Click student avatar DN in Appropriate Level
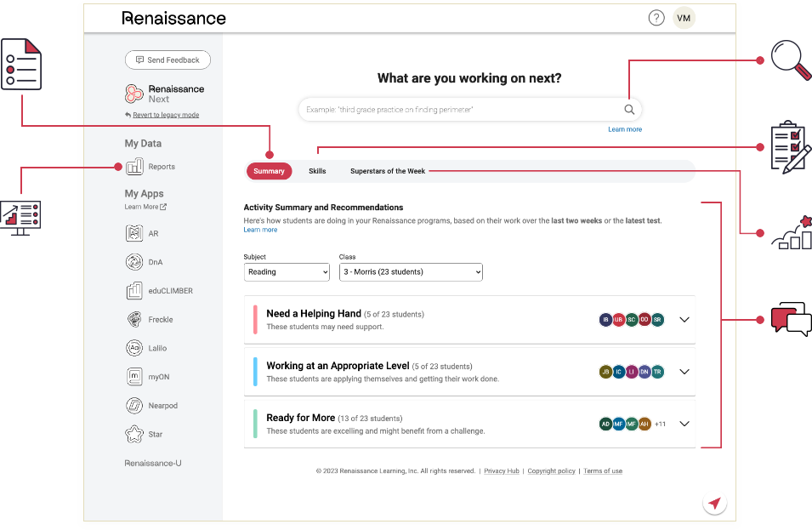Screen dimensions: 812x530 (644, 372)
